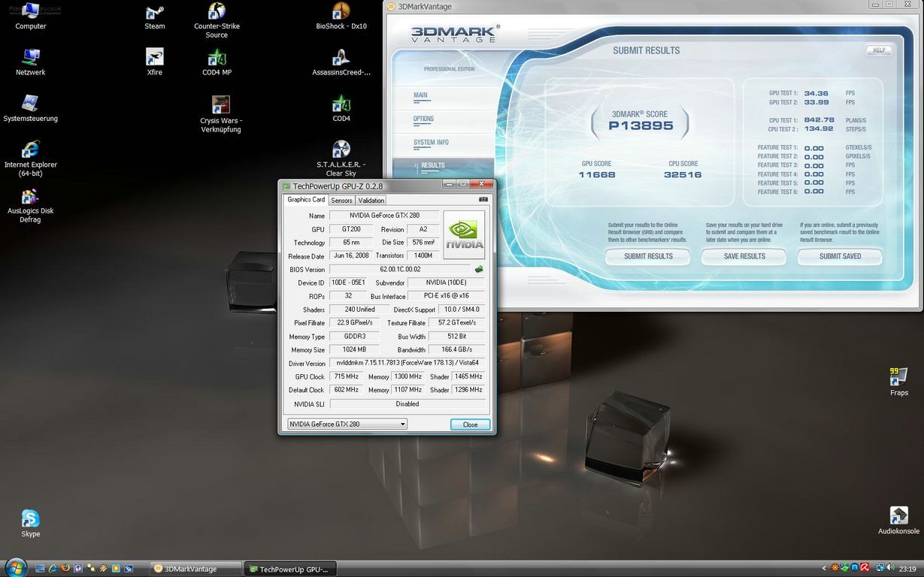Switch to 3DMarkVantage taskbar button
Image resolution: width=924 pixels, height=577 pixels.
pos(195,569)
